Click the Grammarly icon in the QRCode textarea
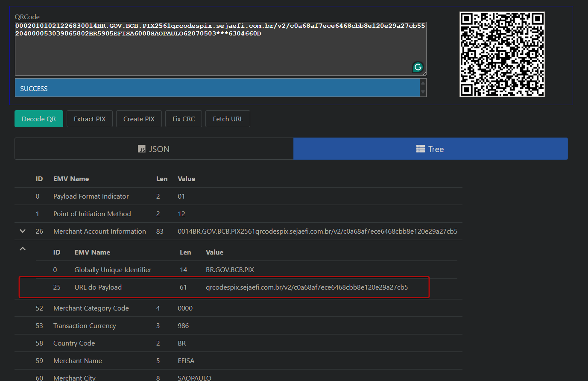 point(418,67)
